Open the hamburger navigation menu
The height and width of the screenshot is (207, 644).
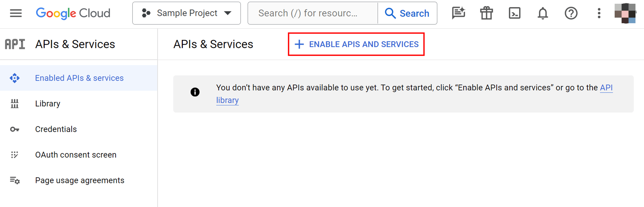coord(16,13)
